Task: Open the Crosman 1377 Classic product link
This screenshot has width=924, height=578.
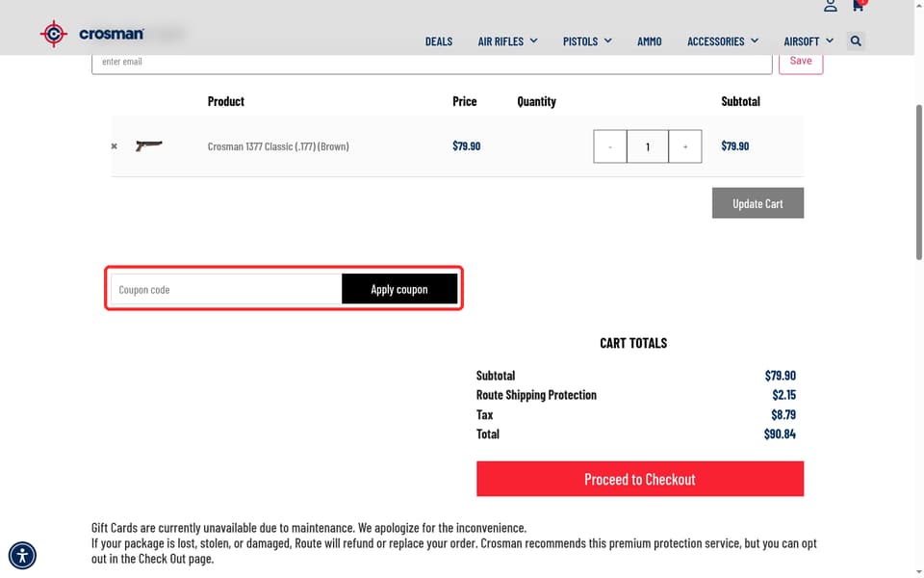Action: 278,146
